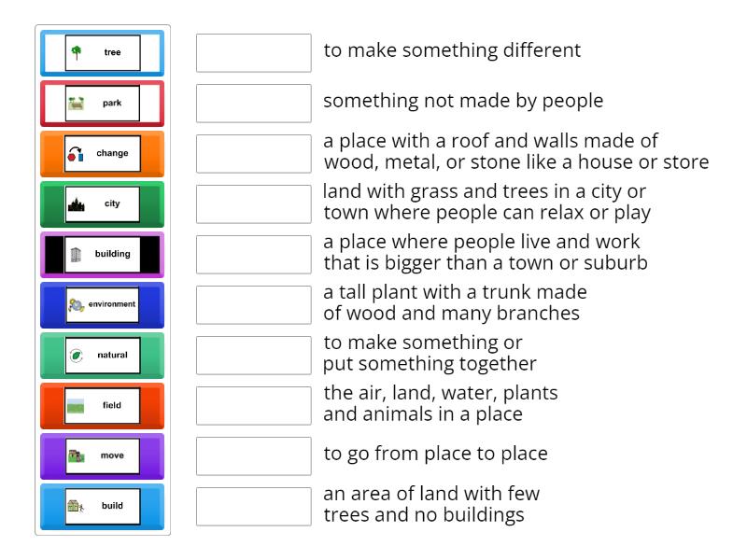
Task: Click the build construction icon
Action: (78, 506)
